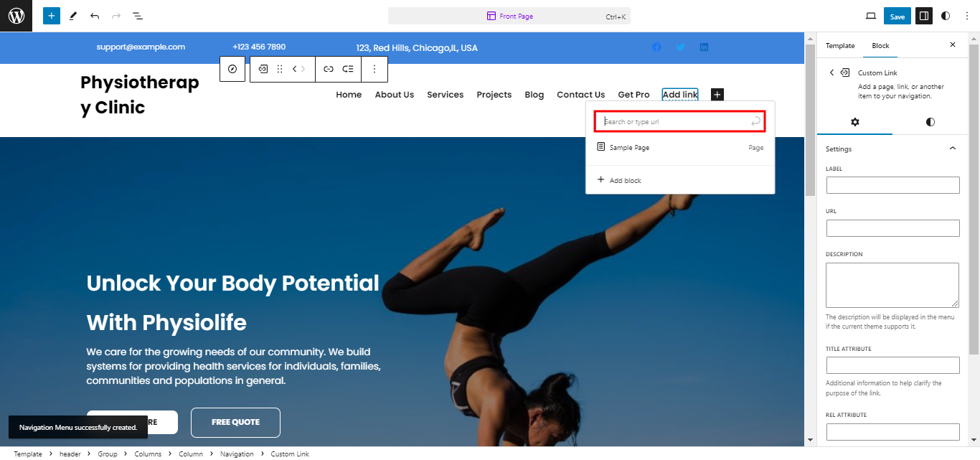
Task: Open the Front Page command palette bar
Action: pos(509,16)
